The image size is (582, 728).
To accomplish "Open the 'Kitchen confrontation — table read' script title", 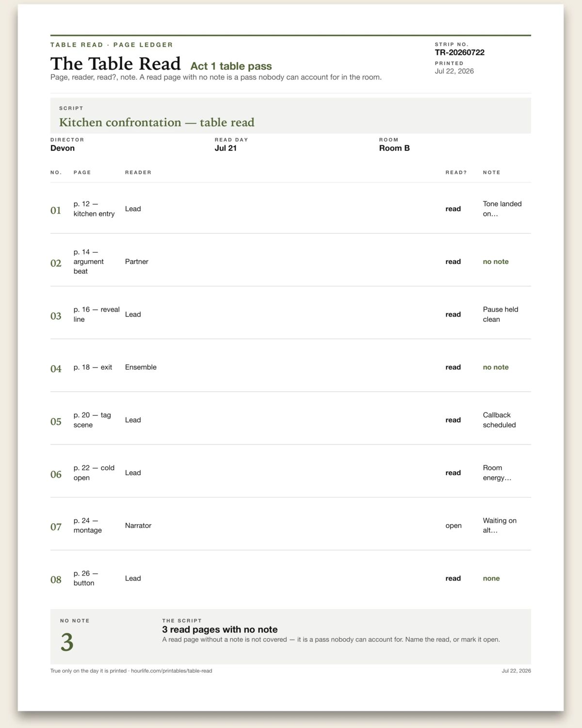I will click(x=157, y=122).
